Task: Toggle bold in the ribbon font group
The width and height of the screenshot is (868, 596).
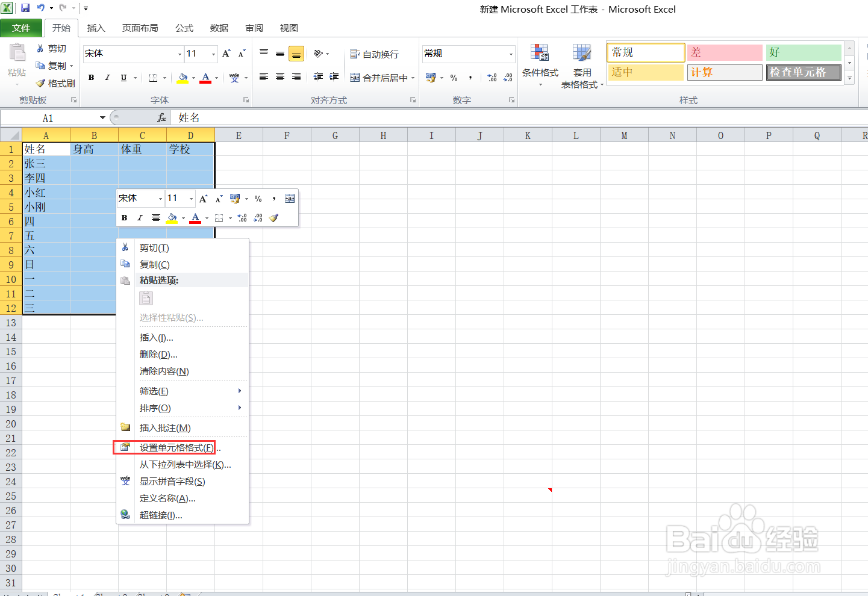Action: click(x=91, y=78)
